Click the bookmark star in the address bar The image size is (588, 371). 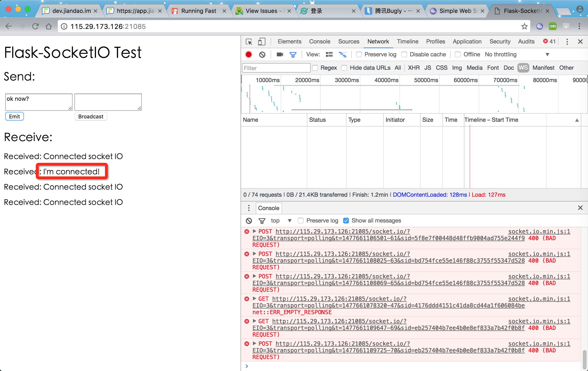coord(524,26)
